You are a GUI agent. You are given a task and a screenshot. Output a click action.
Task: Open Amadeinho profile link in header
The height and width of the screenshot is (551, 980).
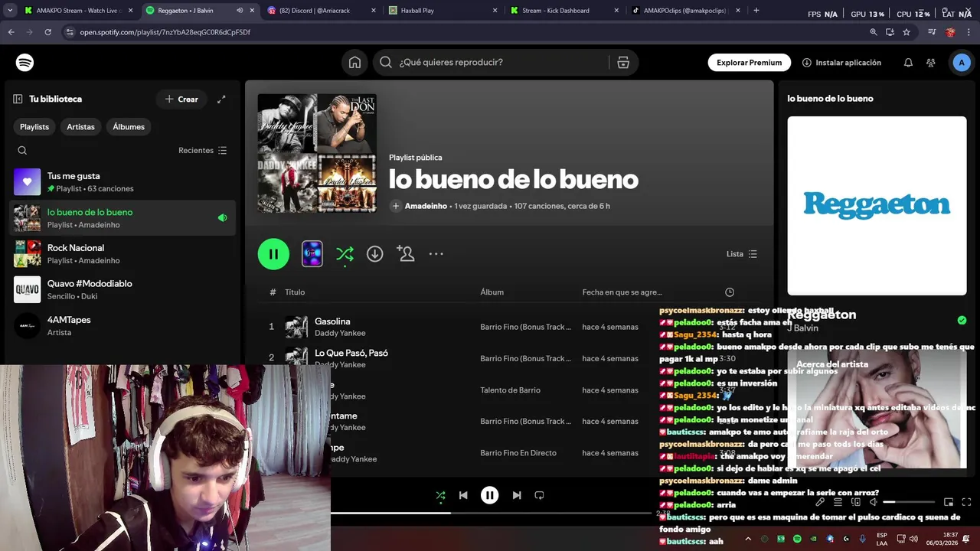click(x=426, y=206)
